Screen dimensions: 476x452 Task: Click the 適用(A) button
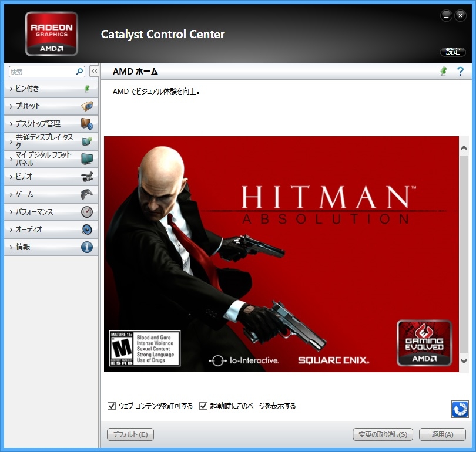[443, 434]
